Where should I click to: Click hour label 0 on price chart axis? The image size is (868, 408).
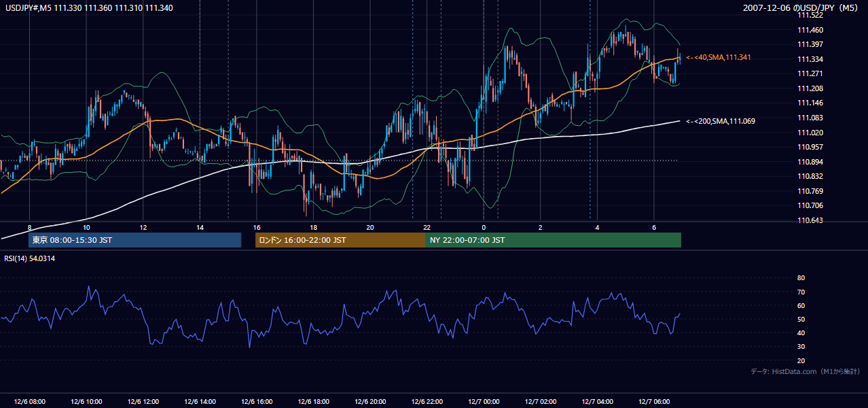coord(484,227)
